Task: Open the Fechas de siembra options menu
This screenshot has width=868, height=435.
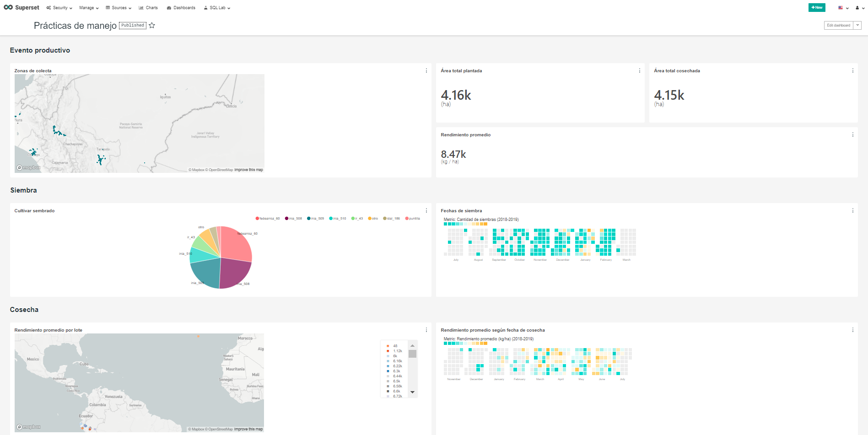Action: (x=853, y=210)
